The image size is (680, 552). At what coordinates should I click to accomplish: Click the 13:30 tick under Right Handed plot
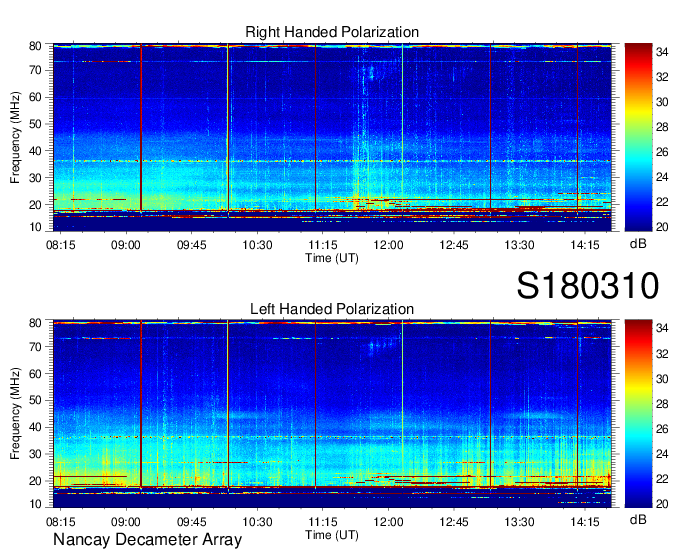(x=519, y=245)
